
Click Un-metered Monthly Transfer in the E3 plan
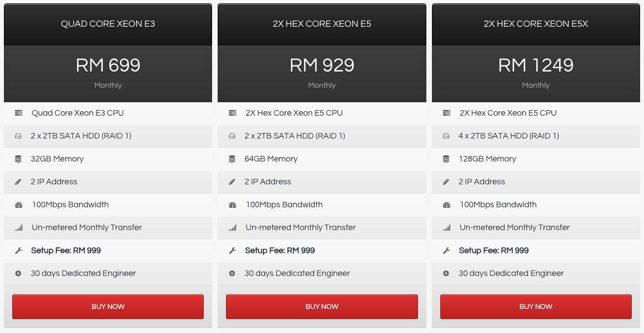tap(86, 227)
